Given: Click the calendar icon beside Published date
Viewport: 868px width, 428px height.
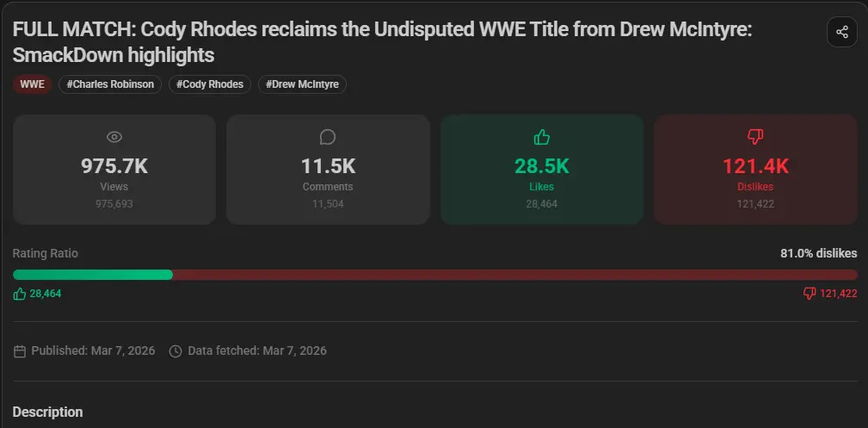Looking at the screenshot, I should click(x=20, y=351).
